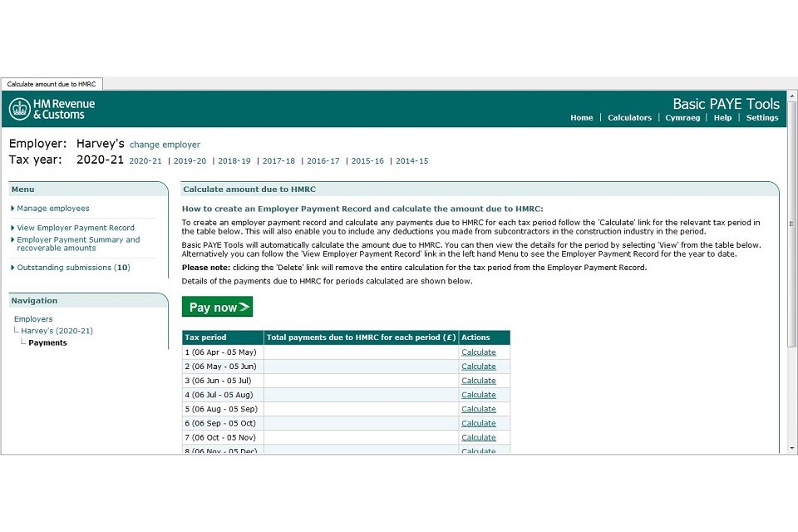Click the '5 (06 Aug - 05 Sep)' cell
The image size is (798, 532).
coord(223,409)
